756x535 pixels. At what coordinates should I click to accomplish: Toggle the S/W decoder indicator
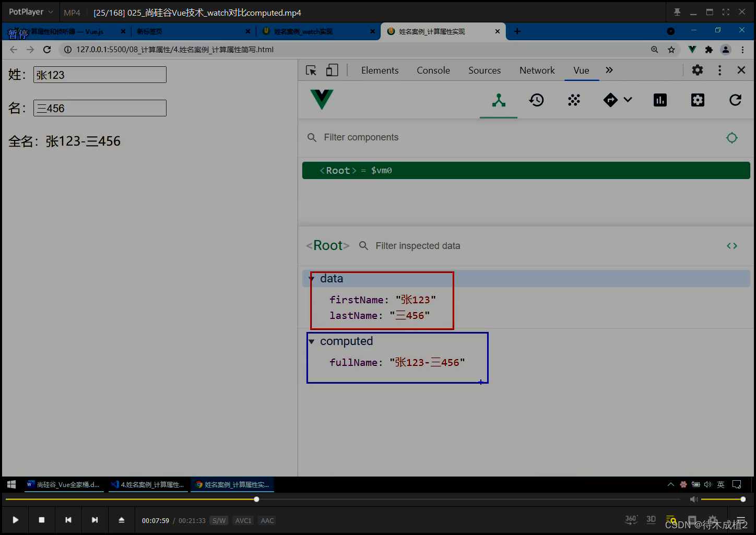[219, 520]
